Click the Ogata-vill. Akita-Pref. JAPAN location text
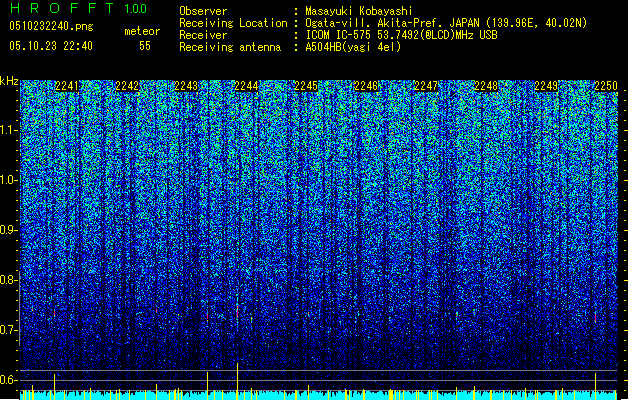Image resolution: width=629 pixels, height=400 pixels. tap(446, 23)
